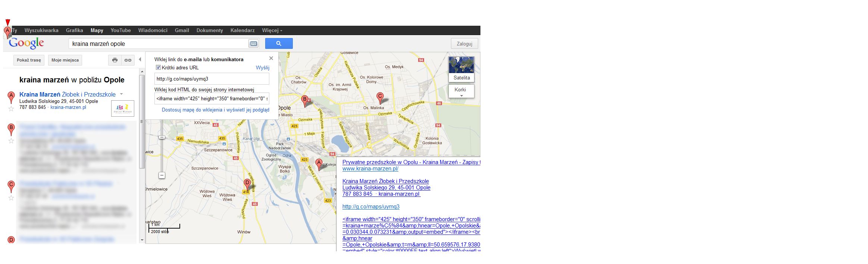The width and height of the screenshot is (868, 264).
Task: Click marker D in the results list
Action: (x=11, y=240)
